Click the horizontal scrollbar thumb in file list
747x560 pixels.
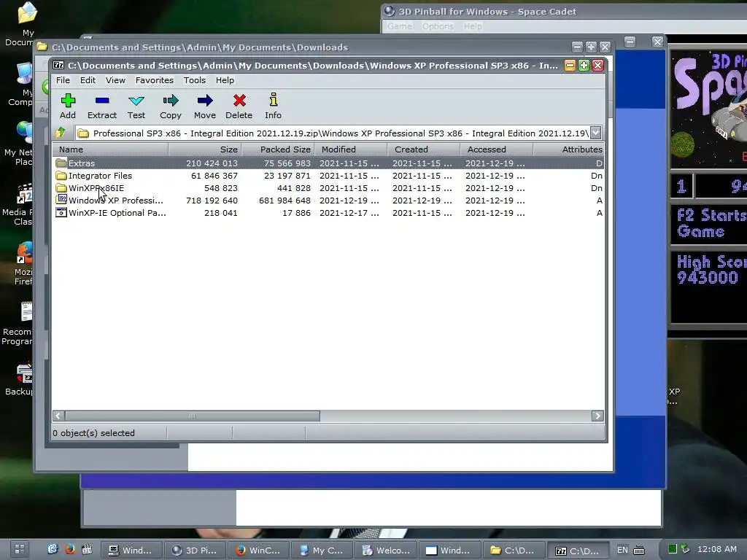(193, 416)
